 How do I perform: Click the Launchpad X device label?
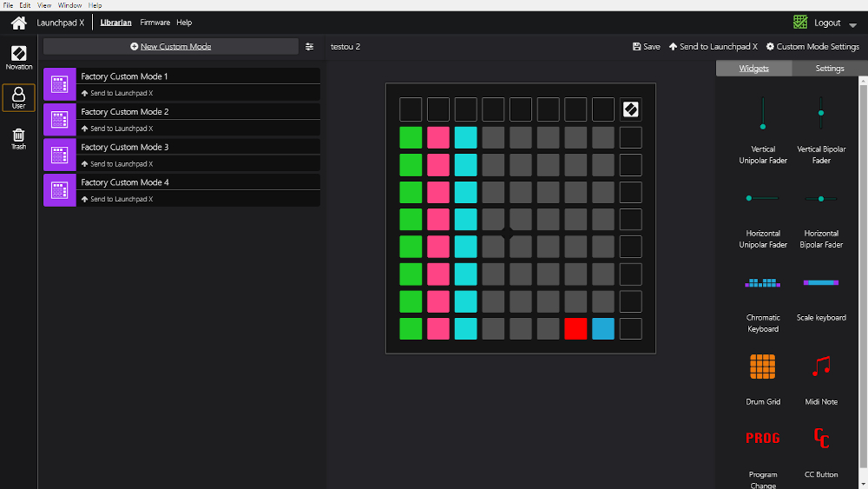(x=61, y=23)
